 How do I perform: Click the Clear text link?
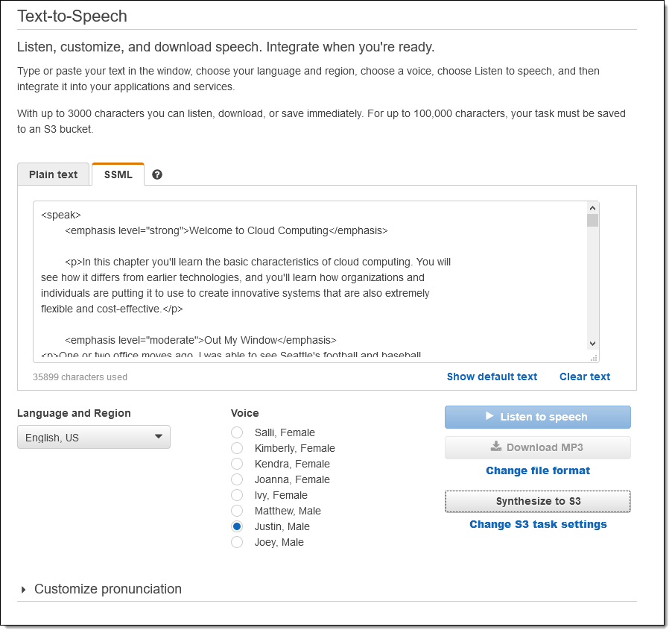[585, 377]
